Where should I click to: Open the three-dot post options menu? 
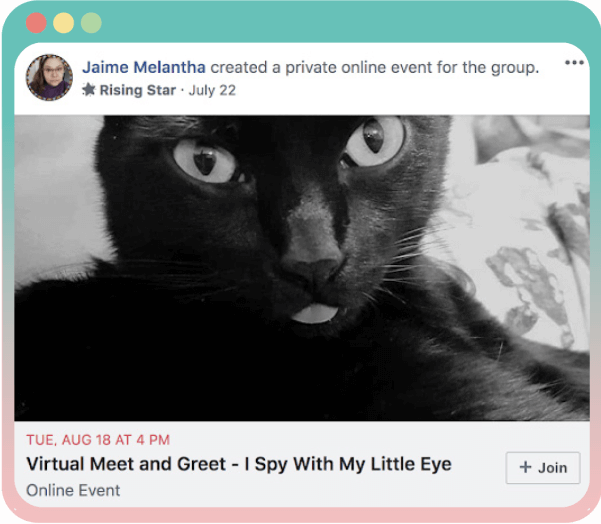coord(573,64)
